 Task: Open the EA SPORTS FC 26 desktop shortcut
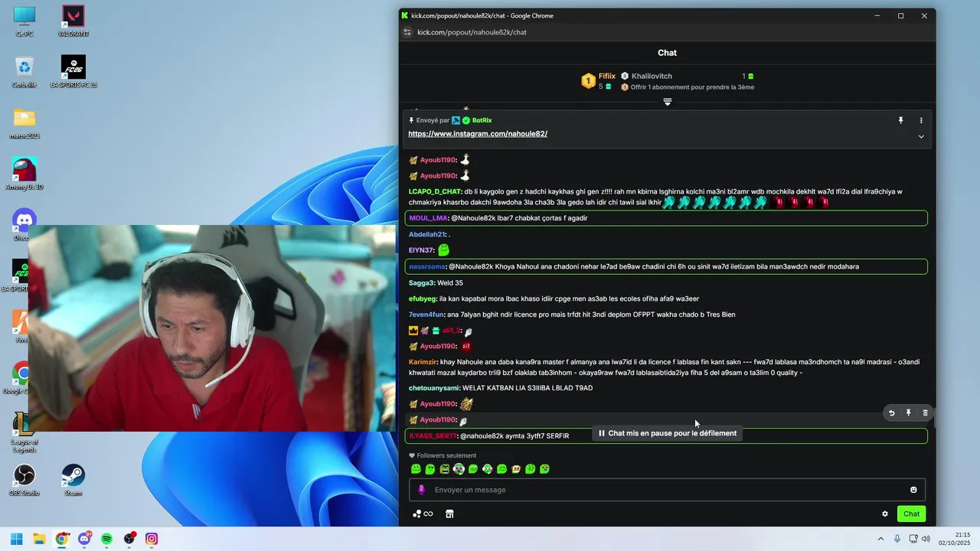pyautogui.click(x=73, y=71)
